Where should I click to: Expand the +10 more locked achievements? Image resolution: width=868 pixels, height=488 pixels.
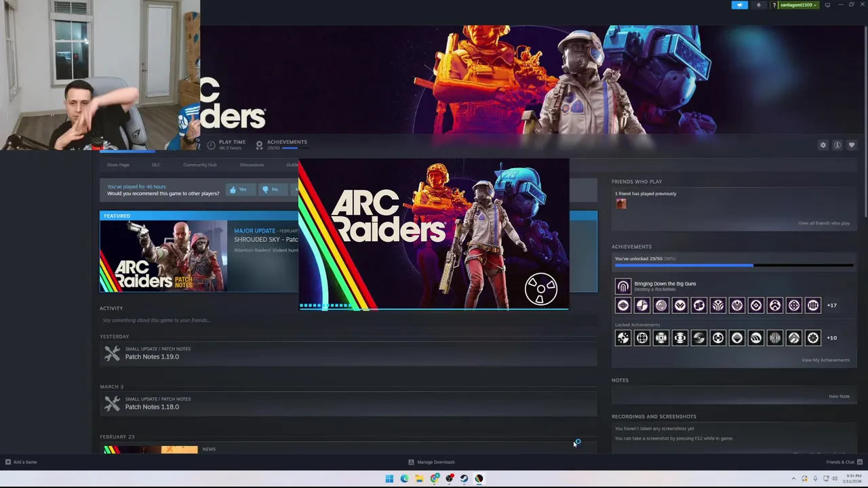click(832, 338)
